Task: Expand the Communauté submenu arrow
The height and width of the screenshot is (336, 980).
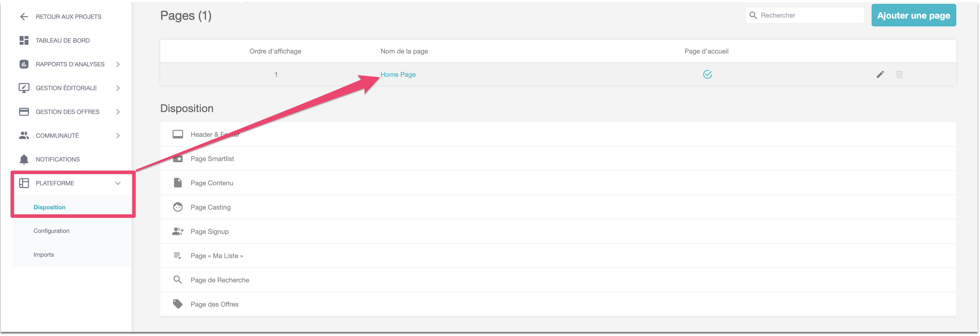Action: [x=118, y=136]
